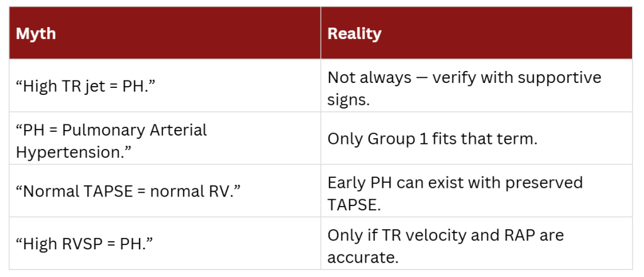Select the "Early PH can exist" reality cell

(x=455, y=191)
